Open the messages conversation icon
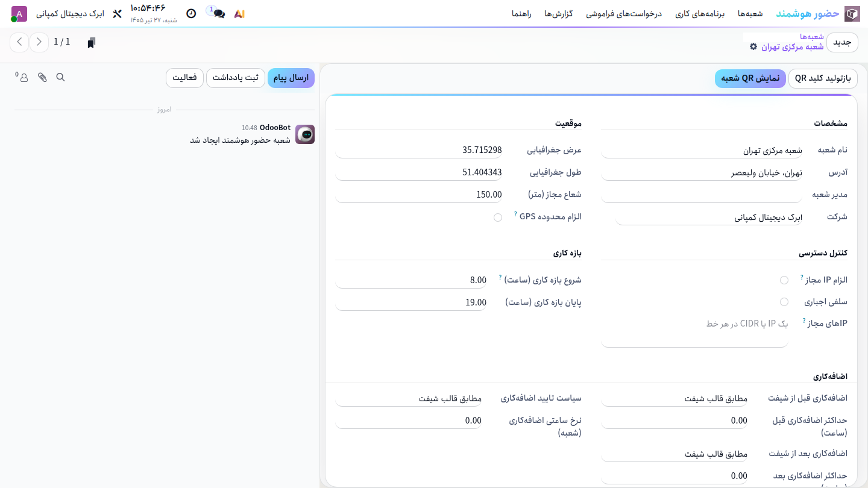Viewport: 868px width, 488px height. pos(219,14)
